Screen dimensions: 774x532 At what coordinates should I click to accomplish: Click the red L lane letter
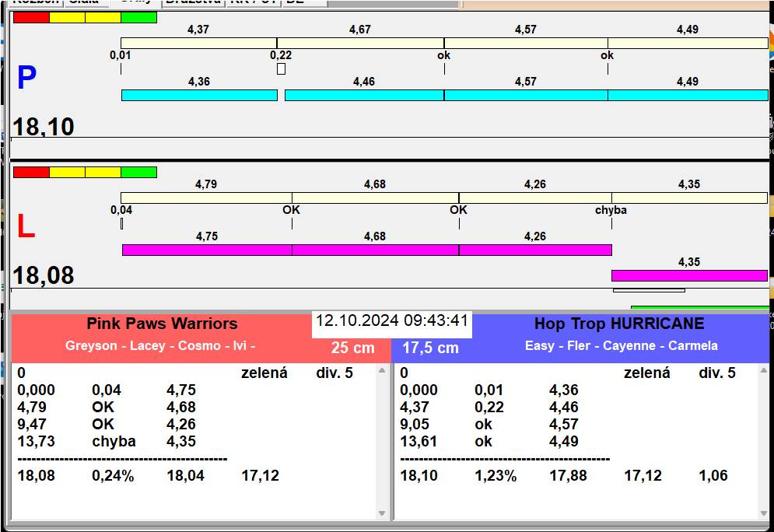click(x=26, y=226)
